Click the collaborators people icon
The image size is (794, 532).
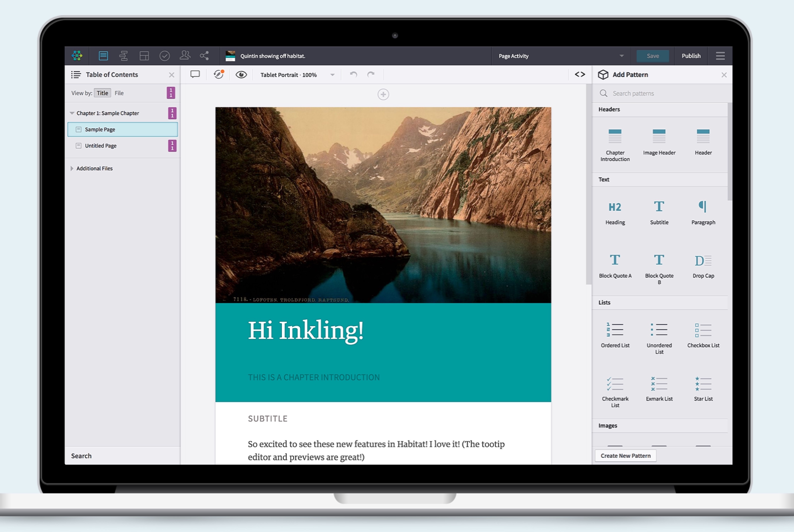click(185, 55)
